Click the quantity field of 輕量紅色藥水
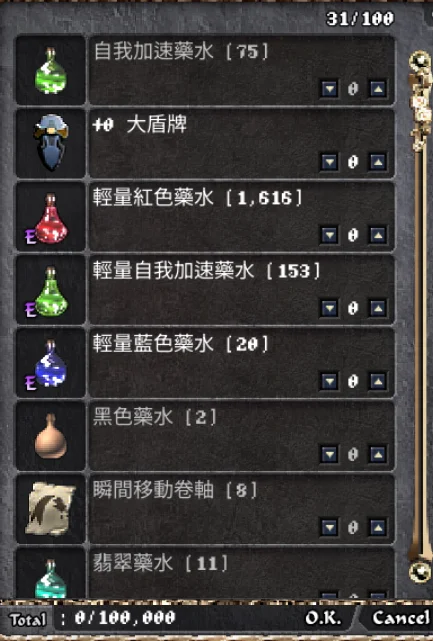433x641 pixels. click(353, 235)
